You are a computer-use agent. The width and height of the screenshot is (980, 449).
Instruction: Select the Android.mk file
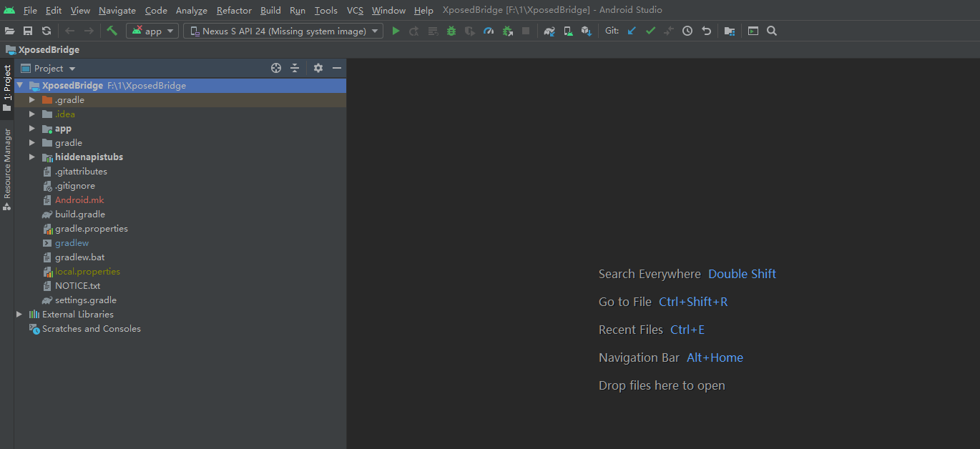(79, 200)
